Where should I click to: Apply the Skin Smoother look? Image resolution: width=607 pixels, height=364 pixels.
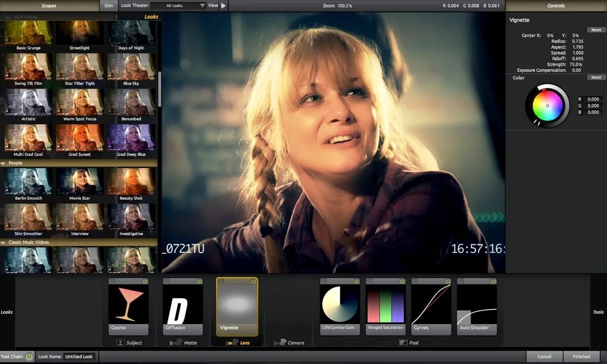(x=28, y=220)
